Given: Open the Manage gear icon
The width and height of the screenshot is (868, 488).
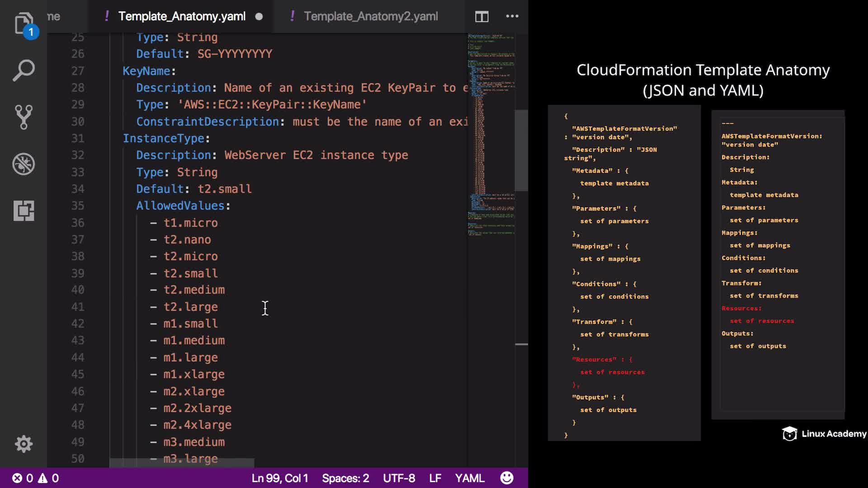Looking at the screenshot, I should click(24, 444).
